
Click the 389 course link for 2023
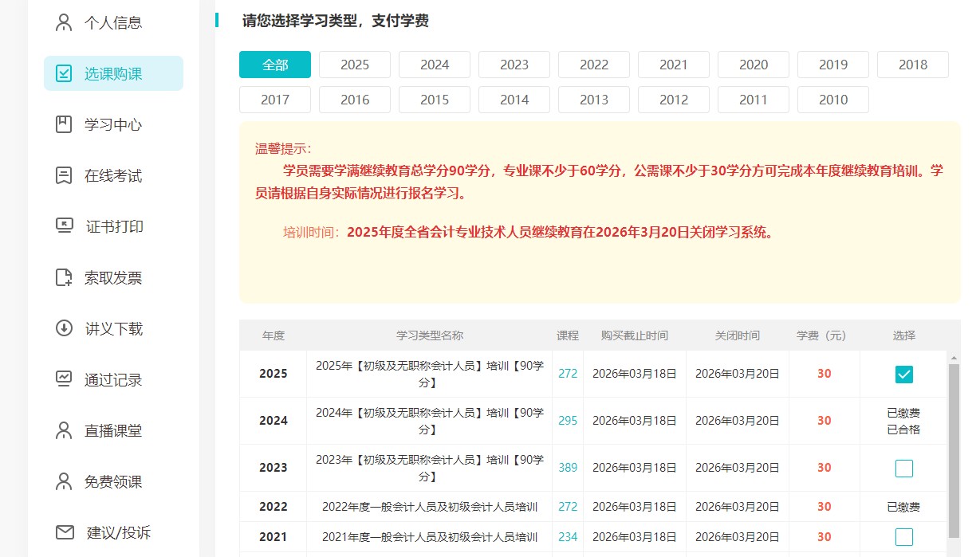[x=568, y=468]
